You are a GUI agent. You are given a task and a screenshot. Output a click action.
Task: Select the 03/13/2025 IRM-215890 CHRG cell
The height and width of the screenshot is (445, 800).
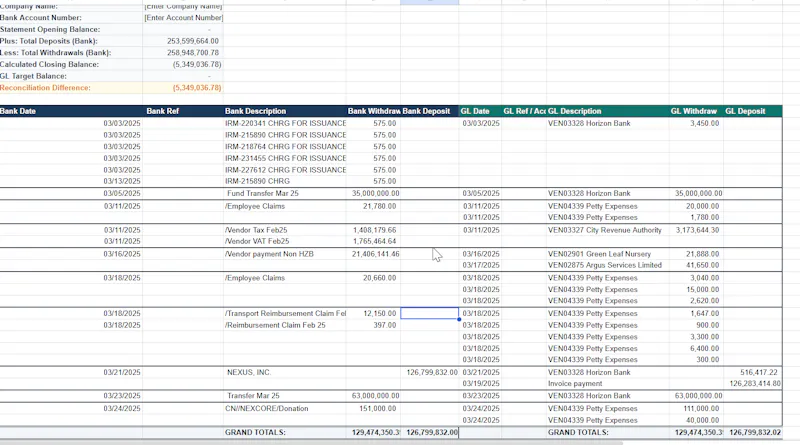(285, 181)
